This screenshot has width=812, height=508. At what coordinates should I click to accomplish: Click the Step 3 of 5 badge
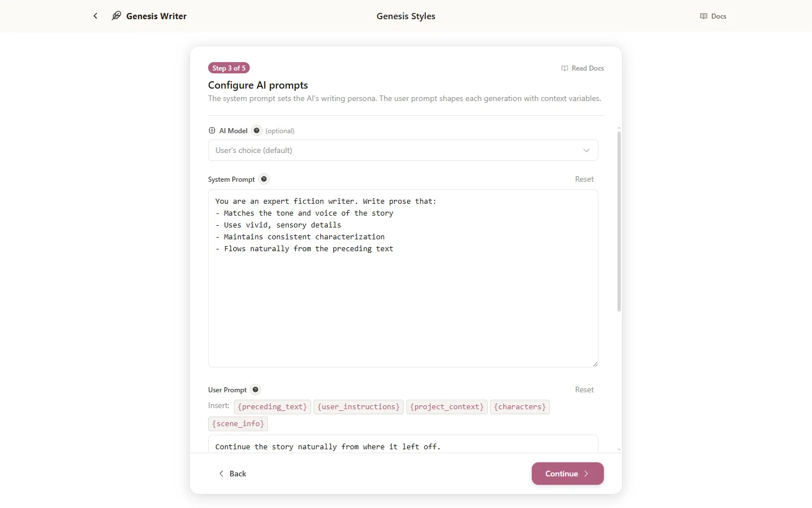point(229,68)
